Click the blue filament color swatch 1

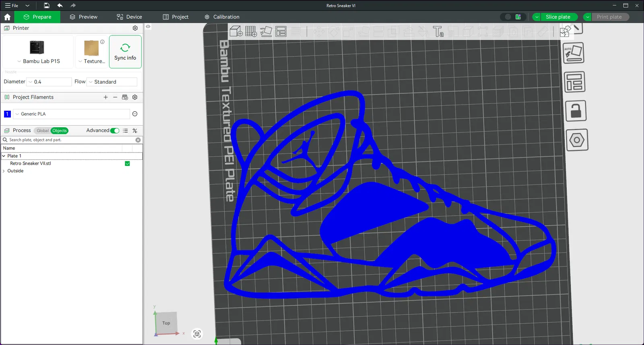[7, 114]
